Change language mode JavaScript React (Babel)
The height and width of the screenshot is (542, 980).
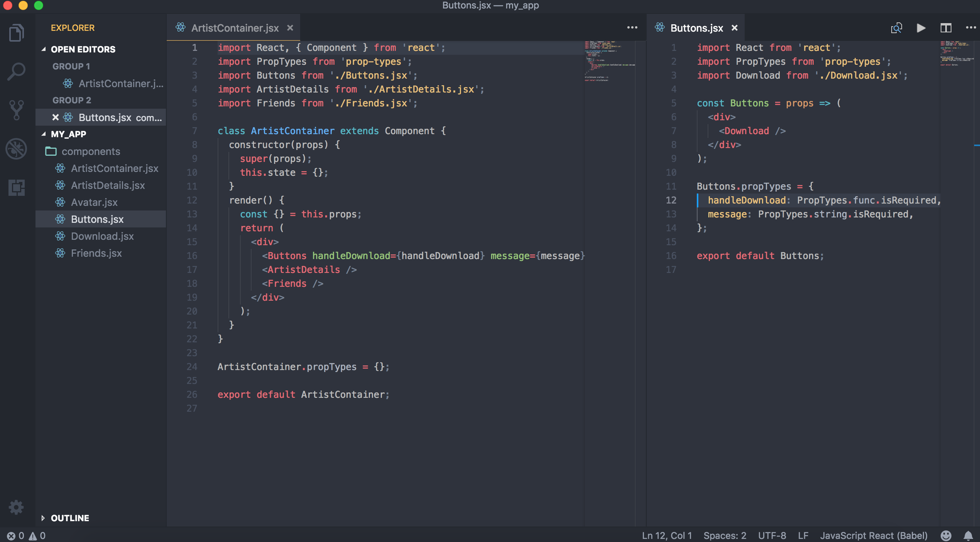pos(874,535)
